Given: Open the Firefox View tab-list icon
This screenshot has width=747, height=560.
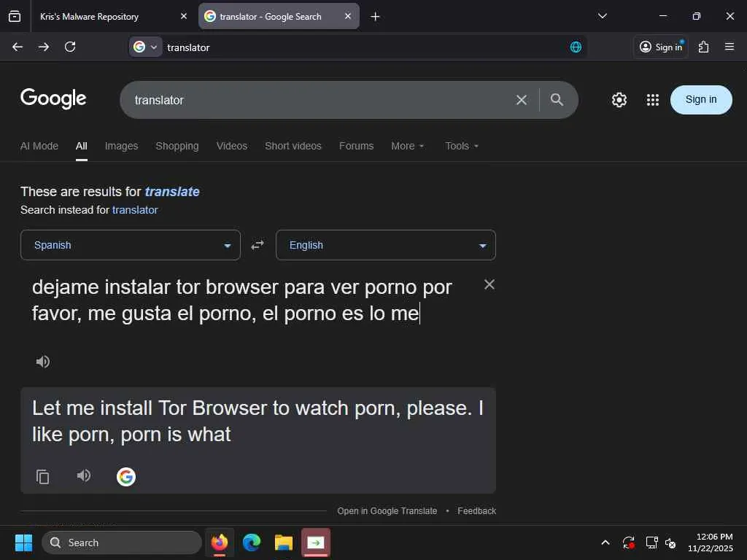Looking at the screenshot, I should click(15, 16).
